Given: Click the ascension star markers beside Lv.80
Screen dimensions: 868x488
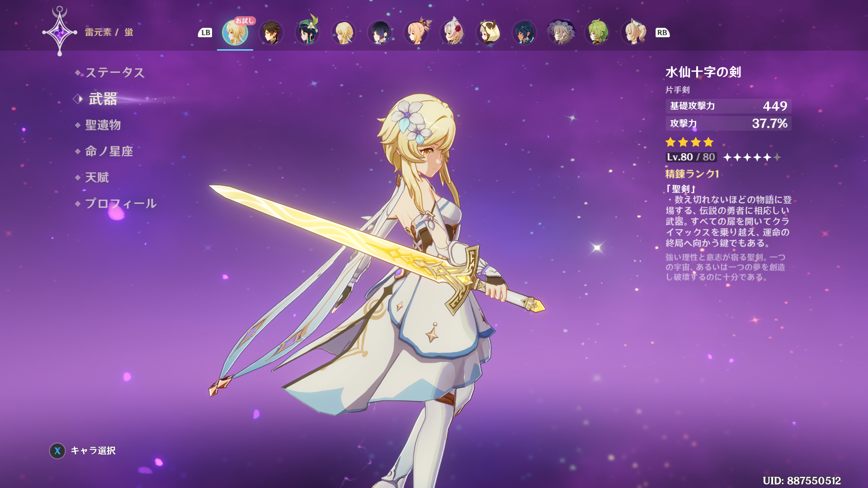Looking at the screenshot, I should 752,157.
